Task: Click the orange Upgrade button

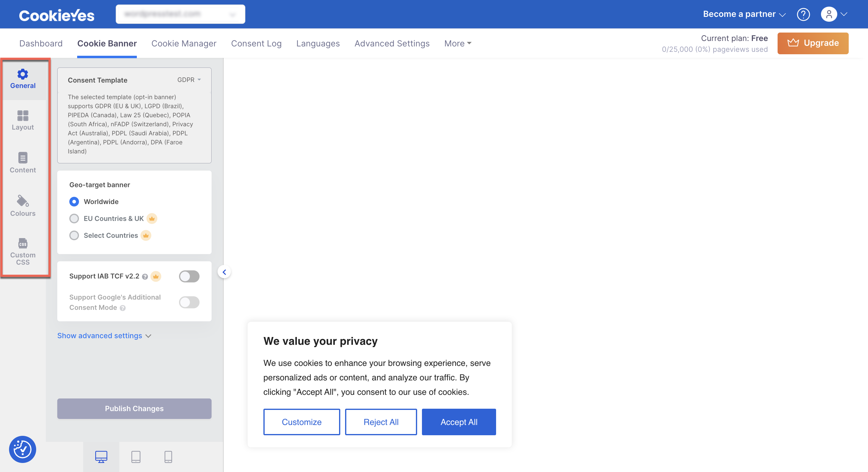Action: 813,43
